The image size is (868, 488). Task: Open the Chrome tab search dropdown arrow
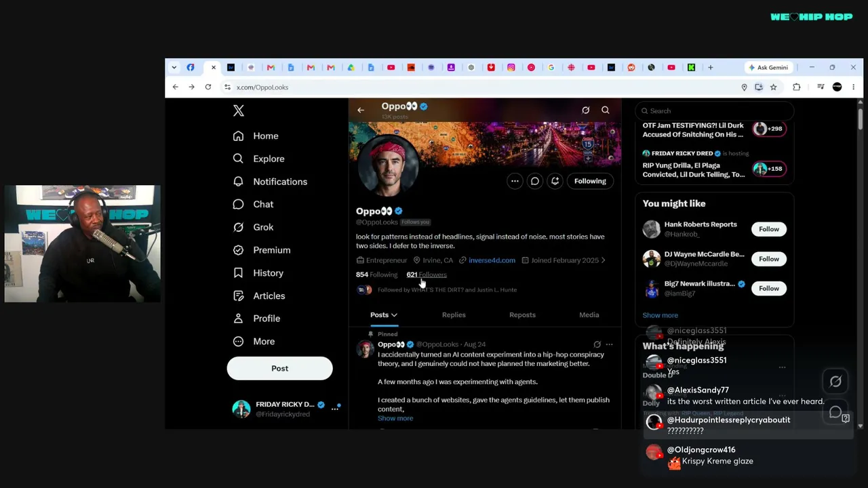pos(174,67)
